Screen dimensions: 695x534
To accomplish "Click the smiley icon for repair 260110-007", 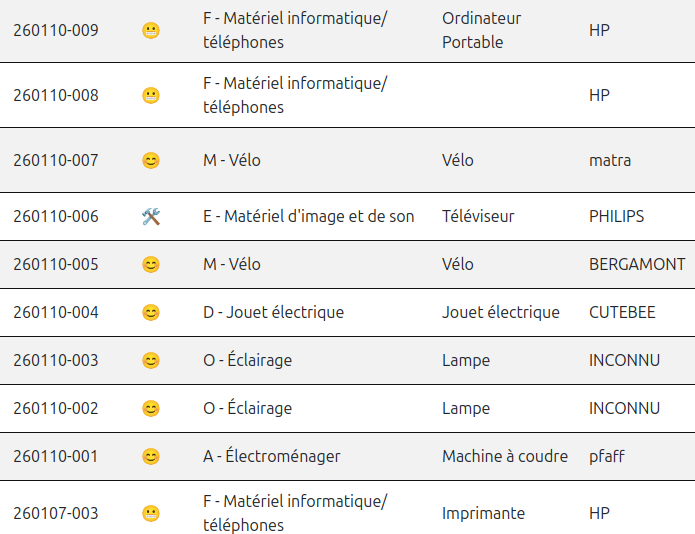I will [x=151, y=160].
